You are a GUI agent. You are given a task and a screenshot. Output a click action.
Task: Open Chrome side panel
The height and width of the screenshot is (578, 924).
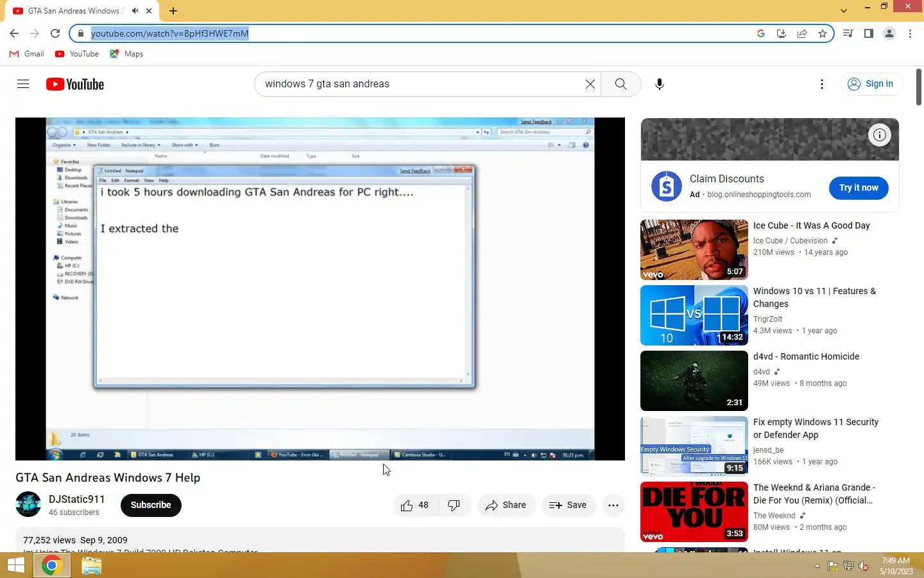[x=868, y=33]
